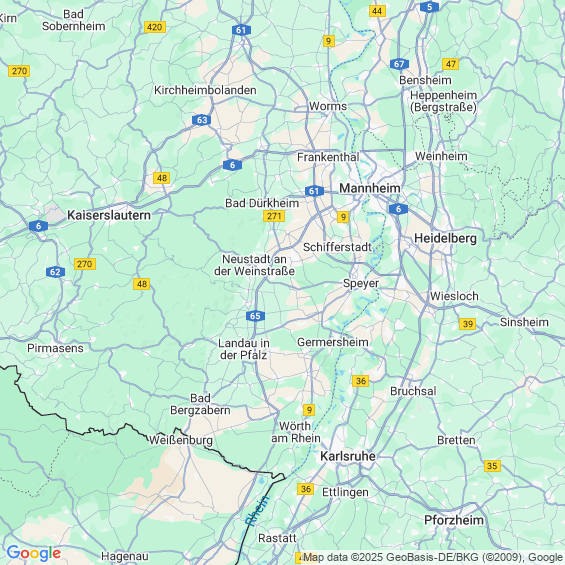The width and height of the screenshot is (565, 565).
Task: Click the A63 highway shield marker
Action: [201, 120]
